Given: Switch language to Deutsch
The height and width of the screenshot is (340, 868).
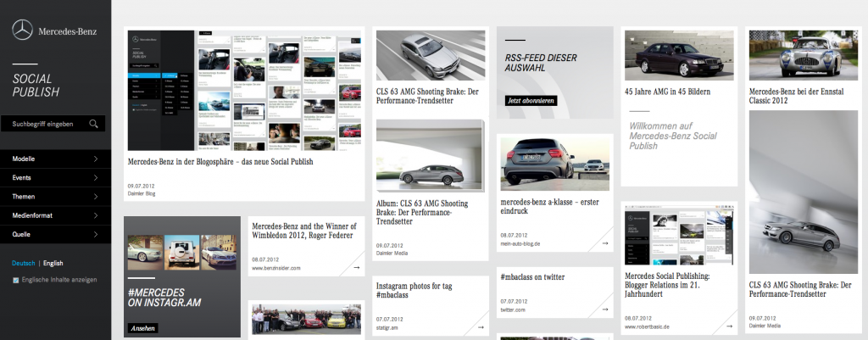Looking at the screenshot, I should [x=23, y=264].
